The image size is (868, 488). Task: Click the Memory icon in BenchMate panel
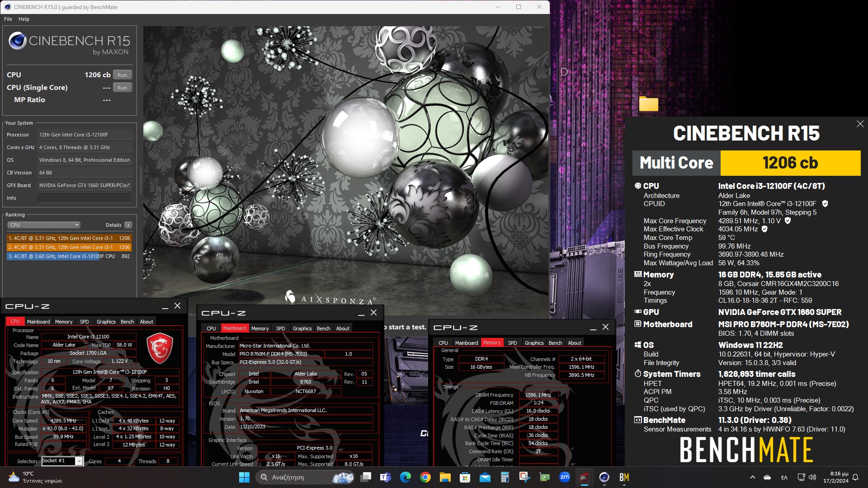638,274
